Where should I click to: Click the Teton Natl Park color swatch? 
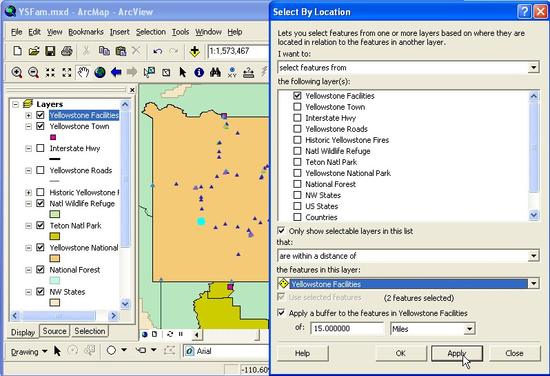click(x=54, y=236)
